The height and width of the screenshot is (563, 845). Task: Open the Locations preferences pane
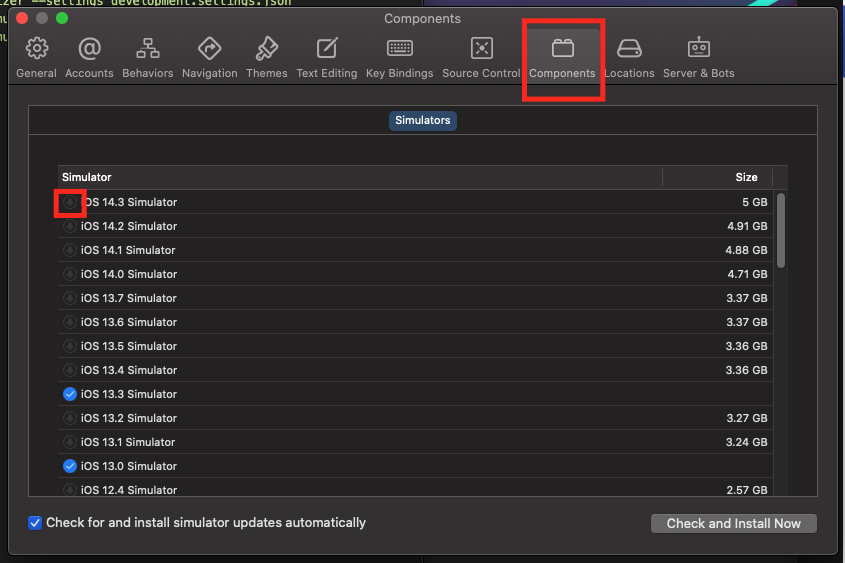click(x=629, y=57)
